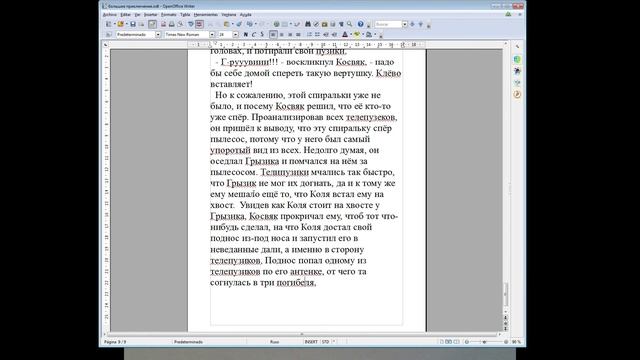640x360 pixels.
Task: Open the Navigator compass icon
Action: (x=316, y=24)
